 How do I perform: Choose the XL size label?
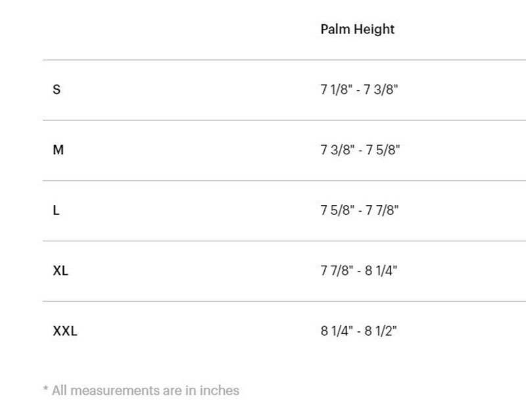coord(60,271)
